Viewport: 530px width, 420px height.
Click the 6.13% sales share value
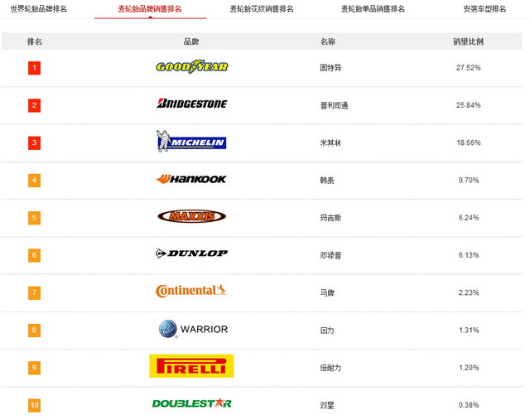[x=469, y=255]
